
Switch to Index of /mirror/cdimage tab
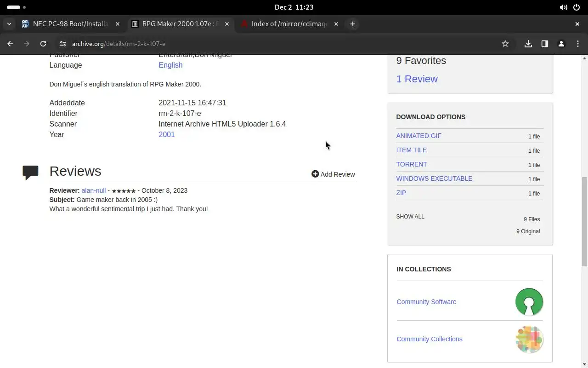click(x=289, y=24)
